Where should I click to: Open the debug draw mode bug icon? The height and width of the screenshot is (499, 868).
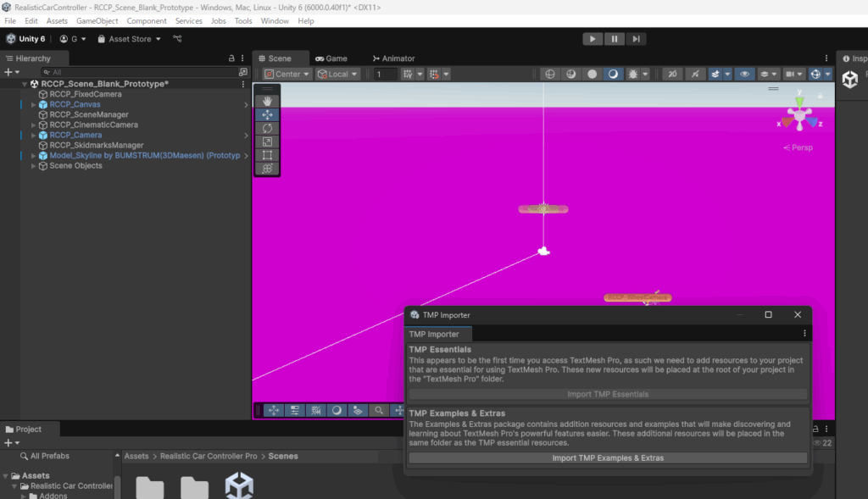point(632,75)
